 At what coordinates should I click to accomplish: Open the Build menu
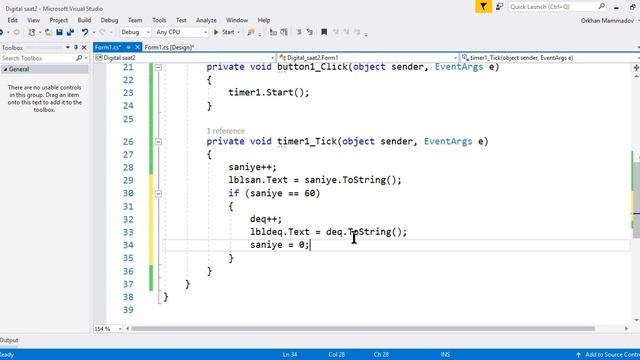tap(84, 20)
